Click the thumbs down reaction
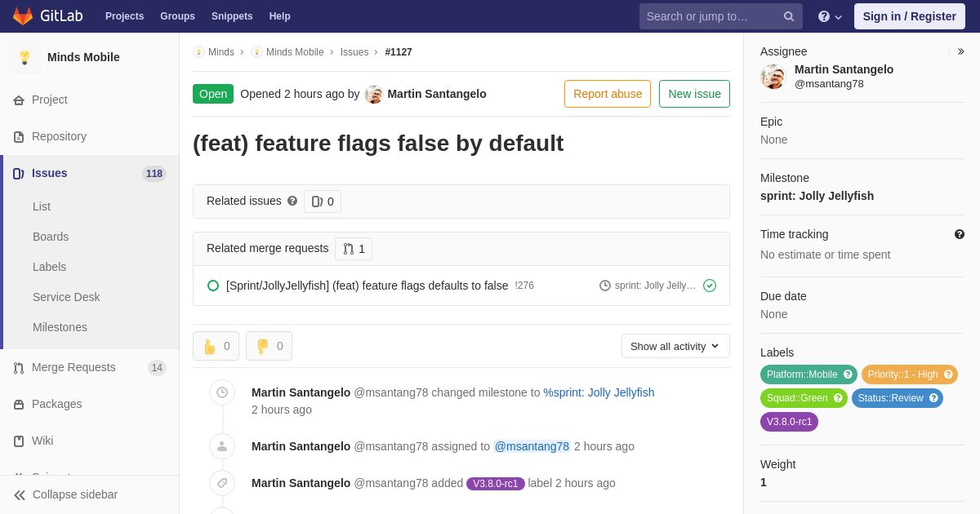 (x=269, y=346)
